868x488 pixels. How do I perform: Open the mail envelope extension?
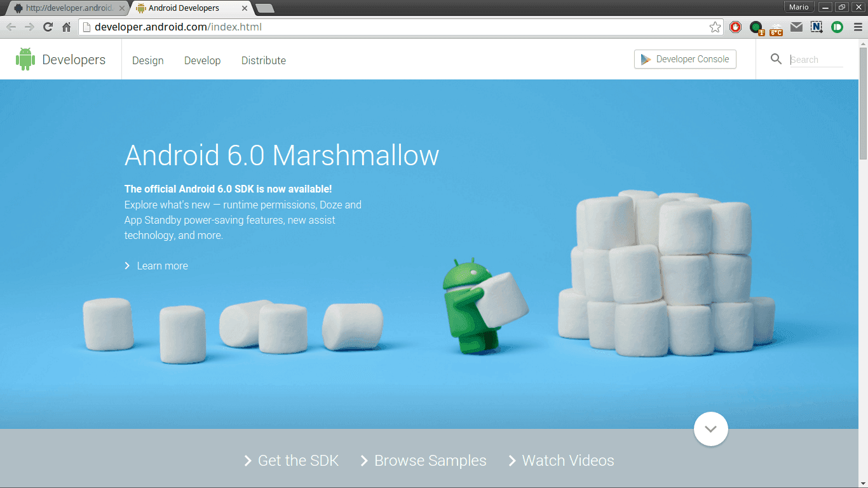796,27
